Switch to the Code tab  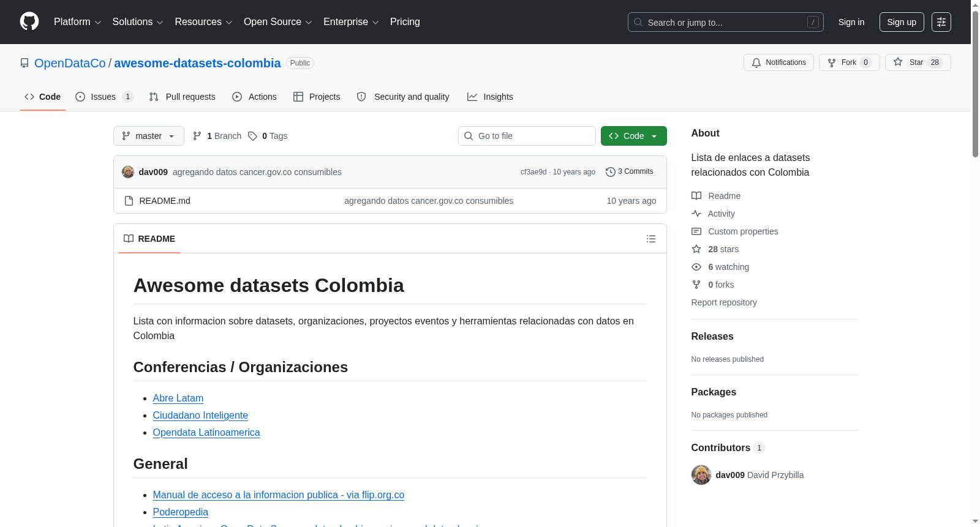(x=43, y=97)
